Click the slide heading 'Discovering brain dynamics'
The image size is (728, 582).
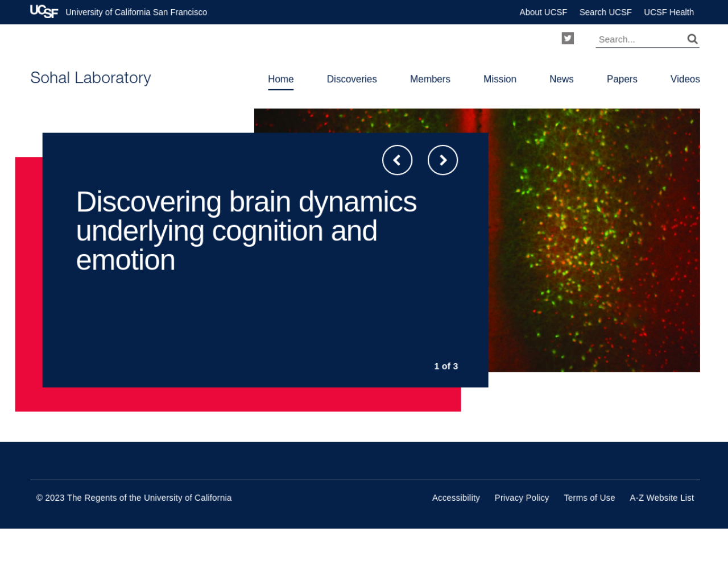click(x=246, y=231)
